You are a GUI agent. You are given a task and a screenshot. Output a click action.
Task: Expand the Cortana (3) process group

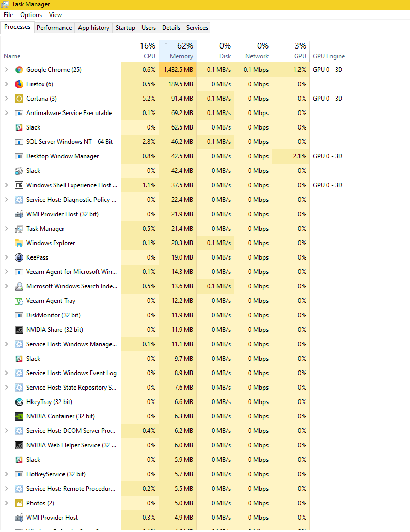(x=6, y=99)
